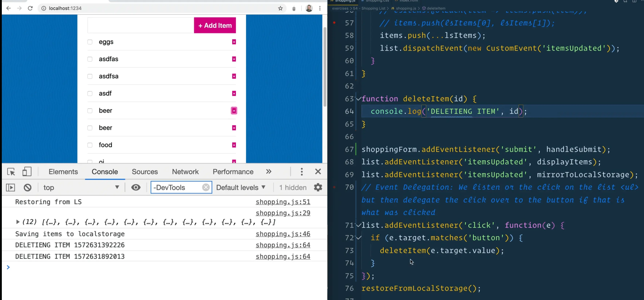Toggle the device toolbar icon
The height and width of the screenshot is (300, 644).
[x=27, y=172]
